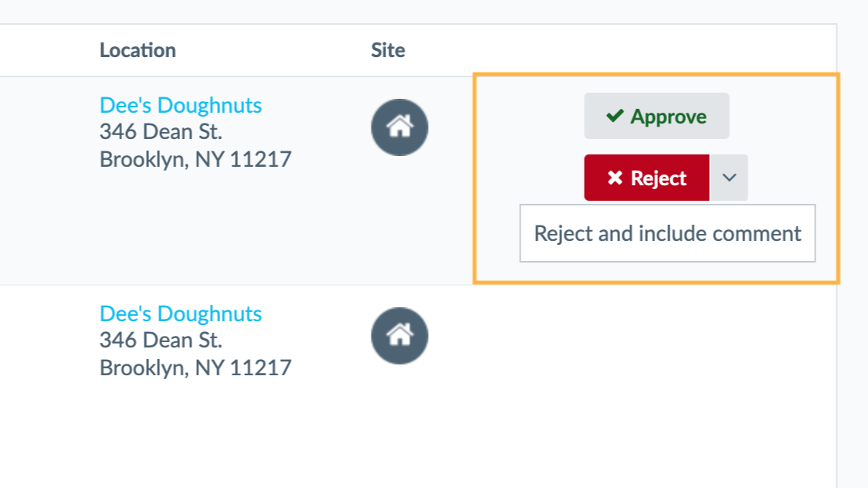The height and width of the screenshot is (488, 868).
Task: Sort by the Site column header
Action: click(x=388, y=50)
